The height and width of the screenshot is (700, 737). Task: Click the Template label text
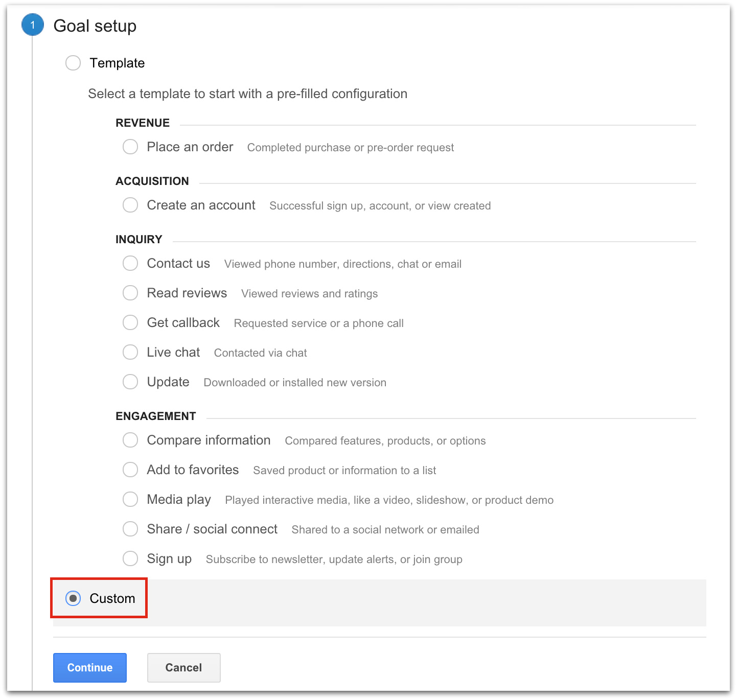pyautogui.click(x=117, y=63)
